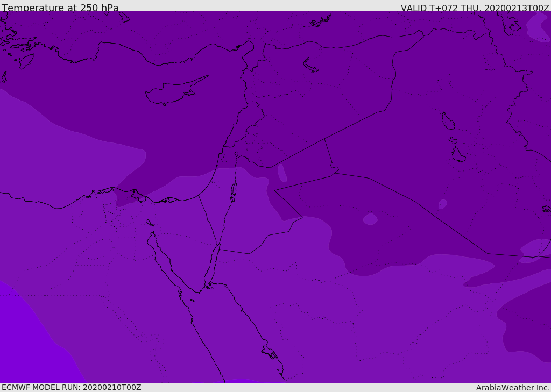The width and height of the screenshot is (551, 392).
Task: Click the 'ArabiaWeather Inc' credit text
Action: [x=512, y=388]
